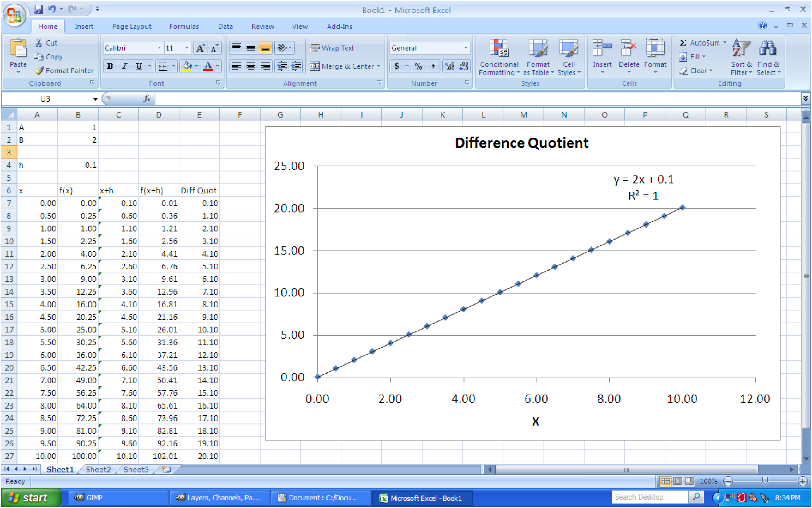Image resolution: width=812 pixels, height=508 pixels.
Task: Cut the selection with scissors icon
Action: click(x=46, y=43)
